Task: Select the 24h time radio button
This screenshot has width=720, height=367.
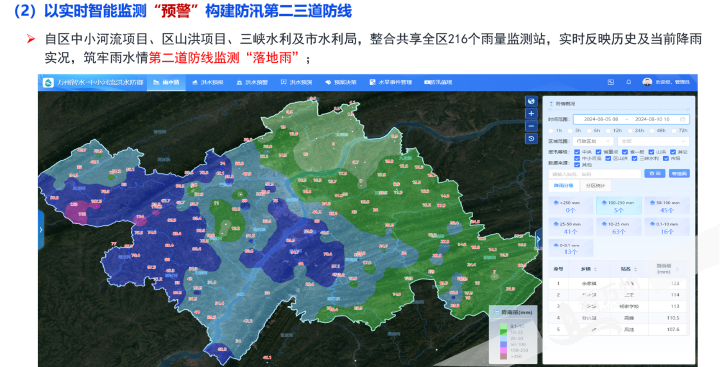Action: [630, 131]
